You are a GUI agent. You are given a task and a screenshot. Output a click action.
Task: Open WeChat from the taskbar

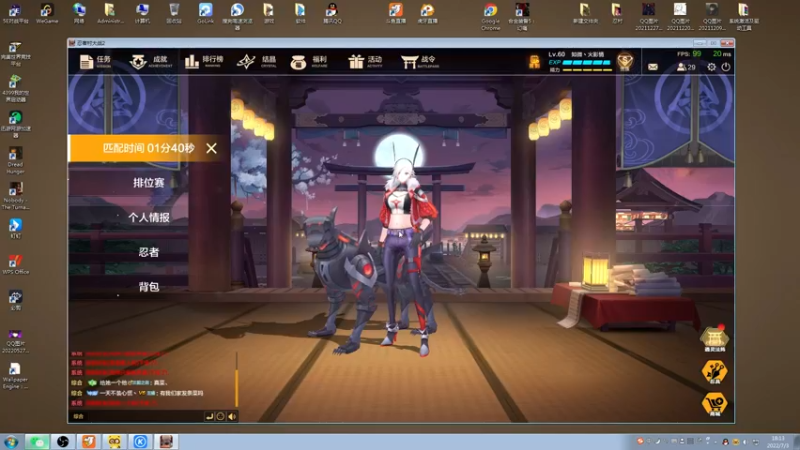(37, 442)
